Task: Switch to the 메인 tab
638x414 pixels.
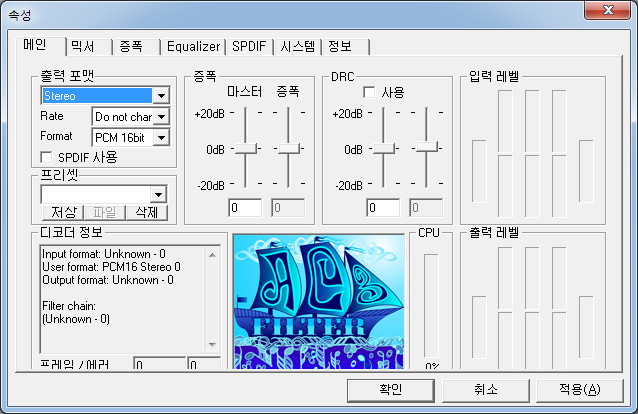Action: 41,45
